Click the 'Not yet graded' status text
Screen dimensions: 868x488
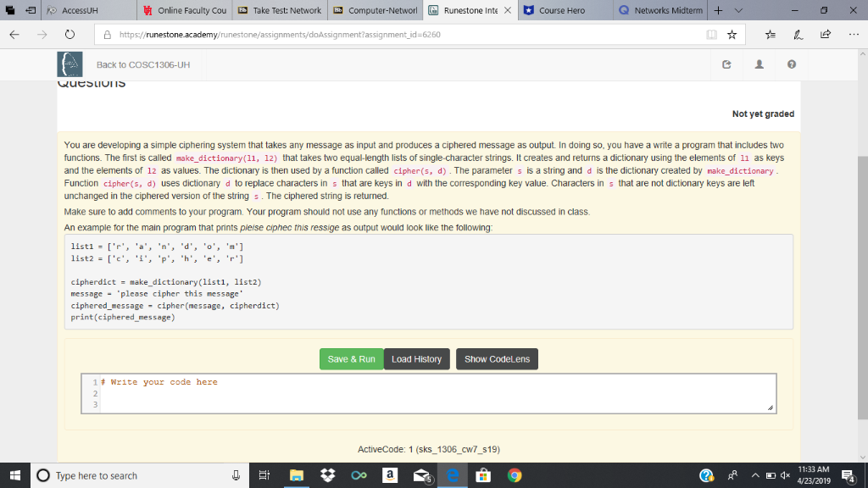coord(763,114)
